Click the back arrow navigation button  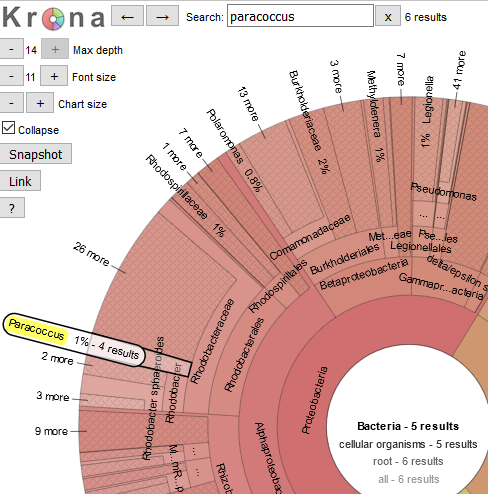[x=127, y=16]
